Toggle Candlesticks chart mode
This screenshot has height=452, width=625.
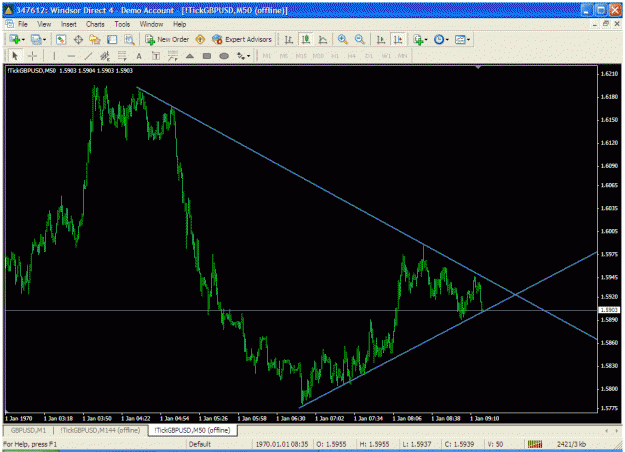[306, 39]
